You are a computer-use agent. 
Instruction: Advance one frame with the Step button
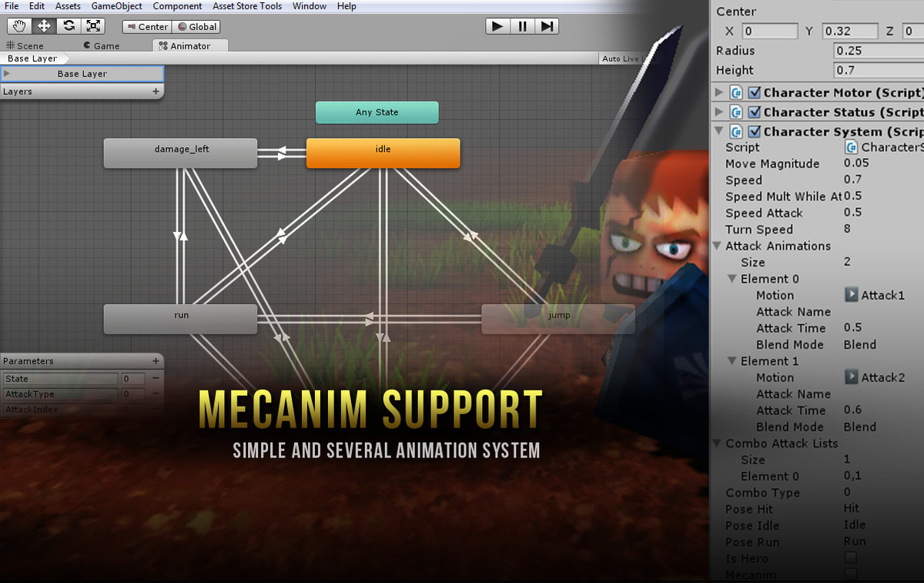point(546,26)
